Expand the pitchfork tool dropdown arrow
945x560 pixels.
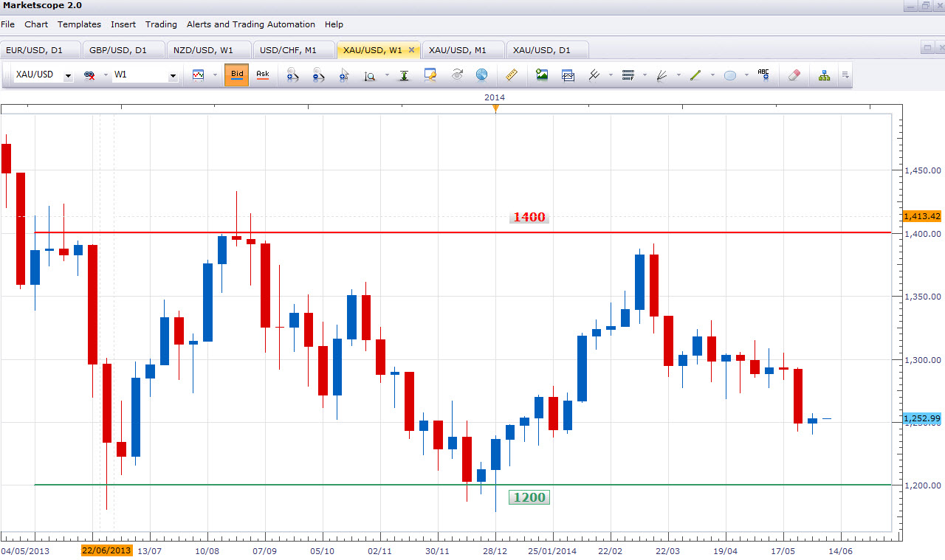[x=611, y=75]
